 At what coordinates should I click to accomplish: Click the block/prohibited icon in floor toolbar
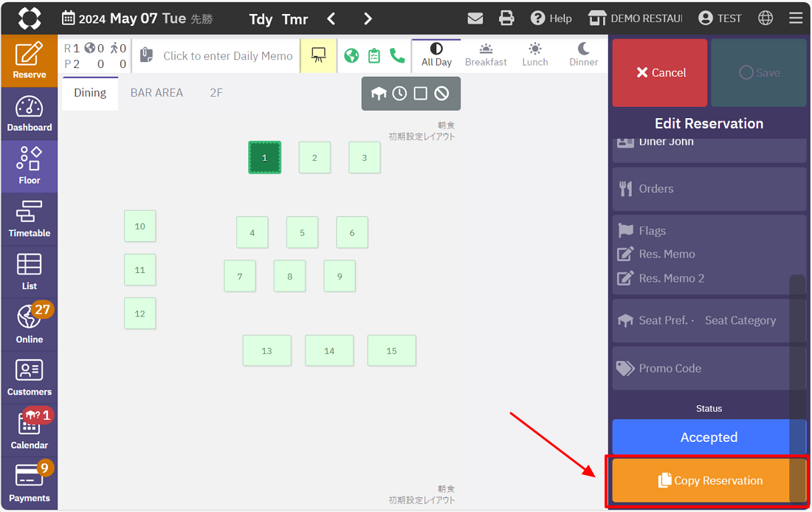coord(441,94)
